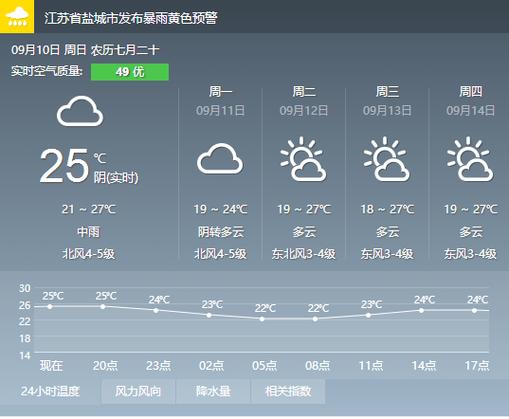This screenshot has width=509, height=419.
Task: Select the 09月12日 date
Action: pos(304,111)
